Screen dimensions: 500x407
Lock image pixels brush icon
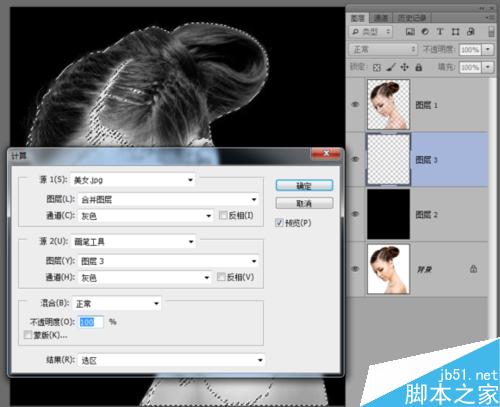coord(391,68)
